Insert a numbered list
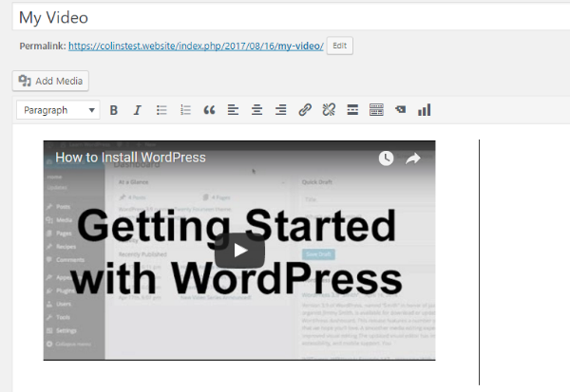The width and height of the screenshot is (570, 392). click(x=185, y=110)
